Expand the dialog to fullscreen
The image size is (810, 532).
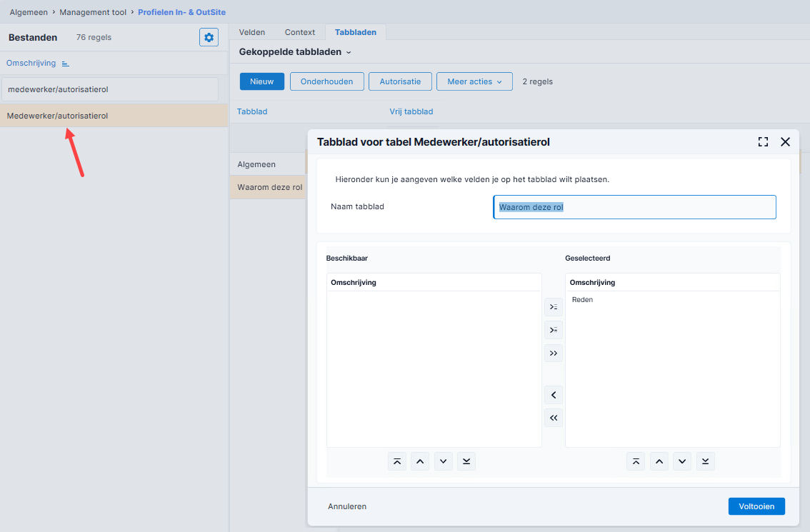click(763, 142)
